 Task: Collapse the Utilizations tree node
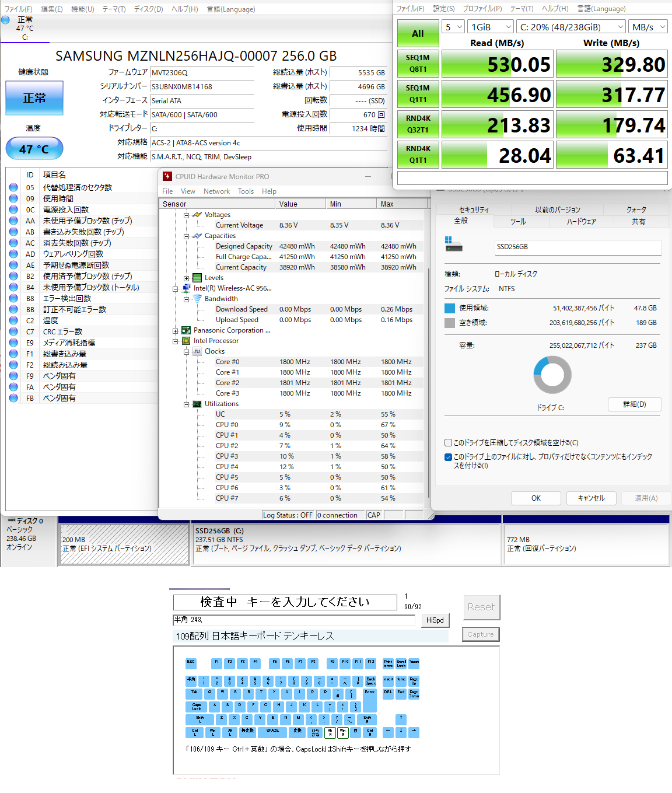coord(186,404)
